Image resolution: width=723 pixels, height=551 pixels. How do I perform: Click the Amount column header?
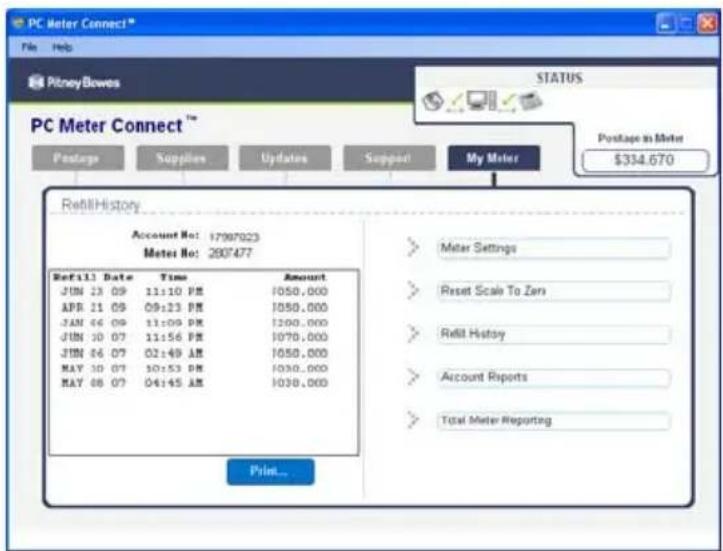pyautogui.click(x=305, y=277)
